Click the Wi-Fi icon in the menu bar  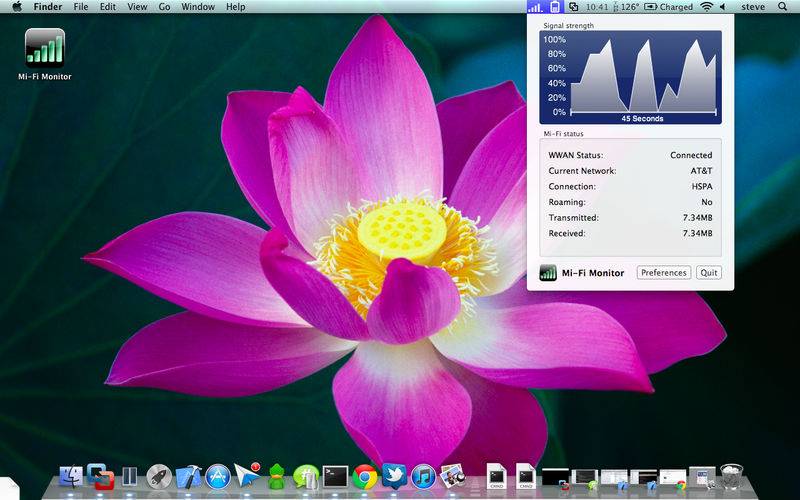[x=707, y=7]
